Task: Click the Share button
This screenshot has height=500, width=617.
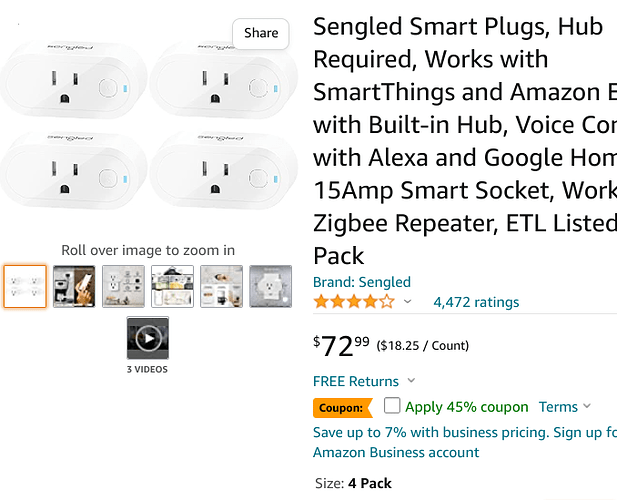Action: (261, 33)
